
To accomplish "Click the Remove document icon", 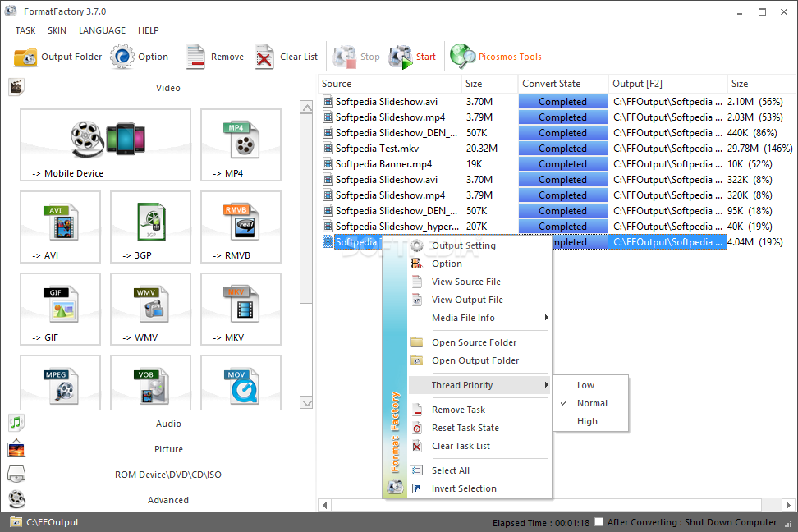I will pyautogui.click(x=195, y=57).
